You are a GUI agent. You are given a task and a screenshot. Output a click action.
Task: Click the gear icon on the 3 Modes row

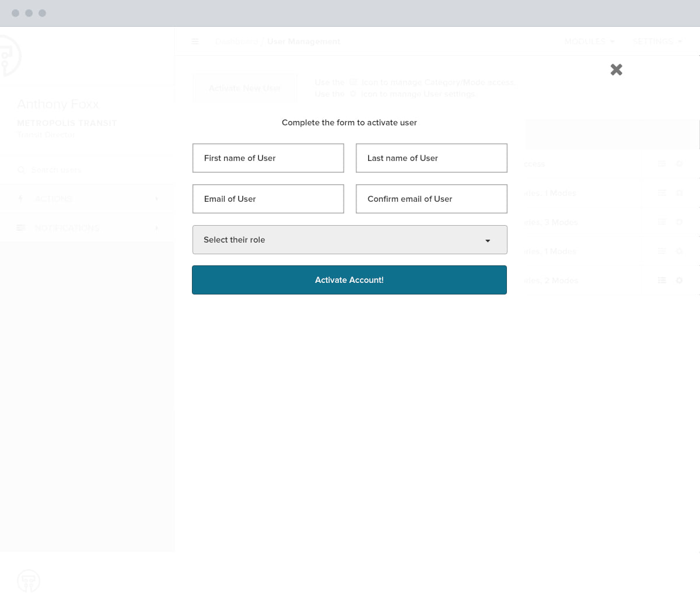pos(679,222)
